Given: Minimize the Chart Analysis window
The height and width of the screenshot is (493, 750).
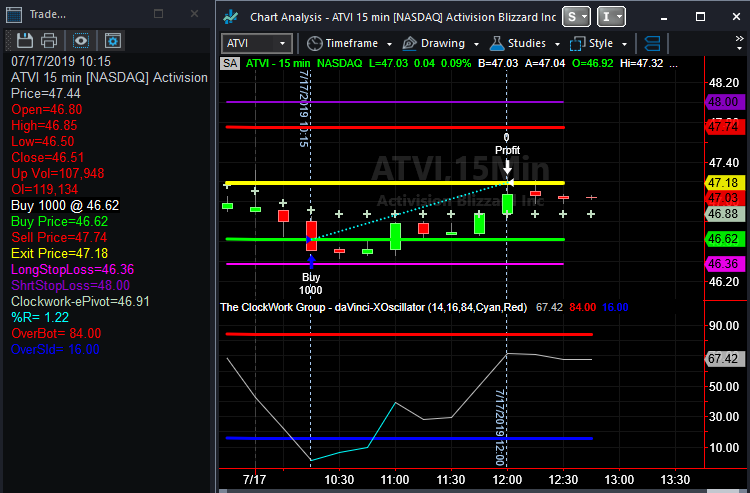Looking at the screenshot, I should [x=664, y=17].
